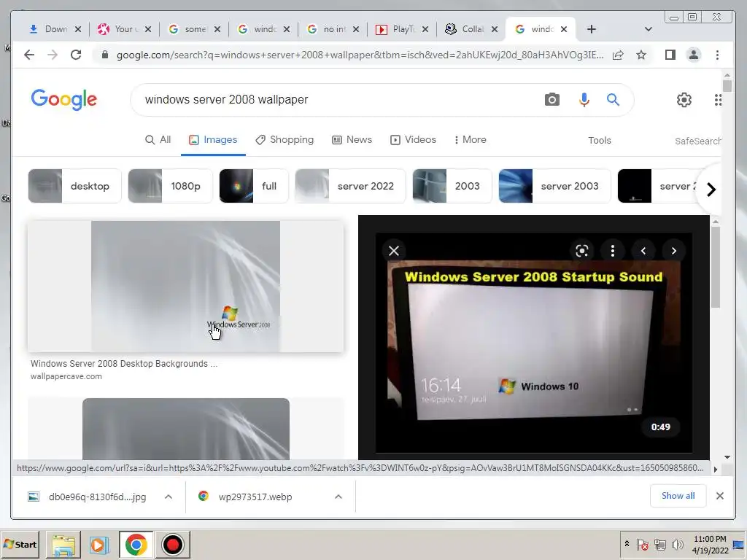Filter by the server 2022 chip
Viewport: 747px width, 560px height.
351,186
